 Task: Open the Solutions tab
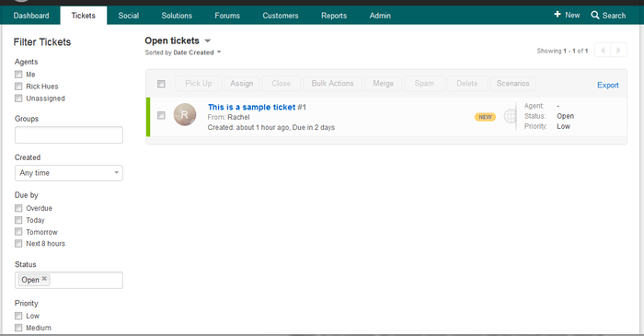point(177,16)
